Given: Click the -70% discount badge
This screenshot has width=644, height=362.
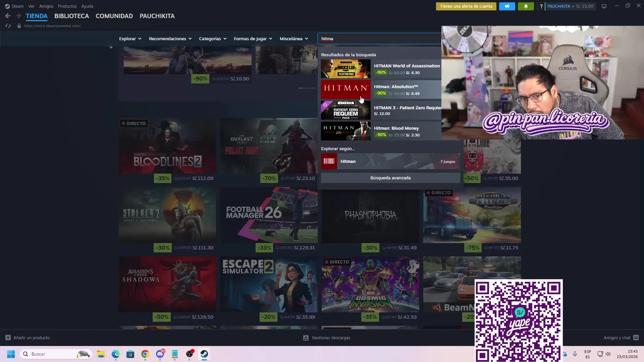Looking at the screenshot, I should pyautogui.click(x=269, y=178).
